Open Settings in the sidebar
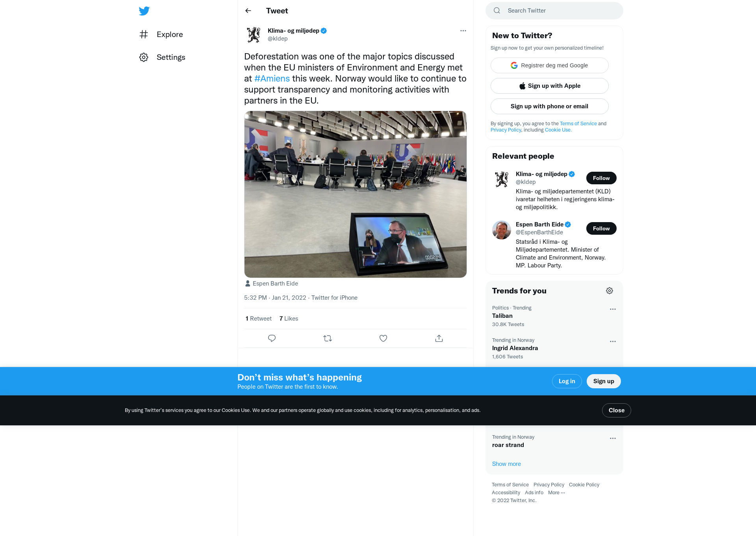Viewport: 756px width, 536px height. click(162, 57)
